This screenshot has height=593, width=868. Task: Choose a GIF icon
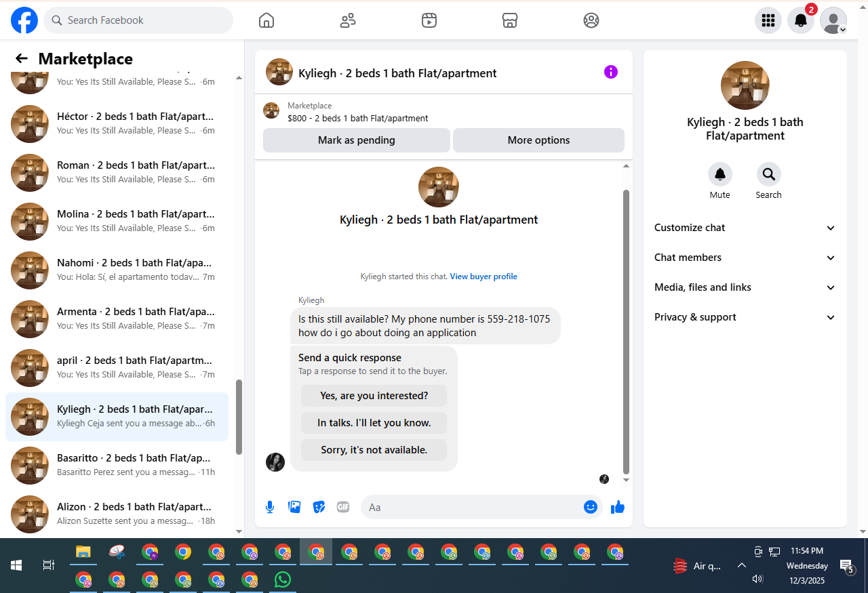tap(343, 507)
